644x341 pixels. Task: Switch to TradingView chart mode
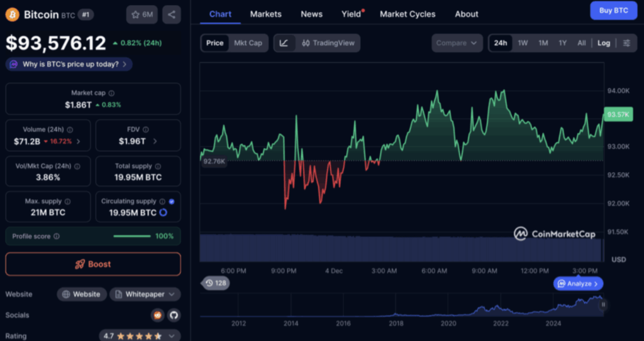point(328,43)
